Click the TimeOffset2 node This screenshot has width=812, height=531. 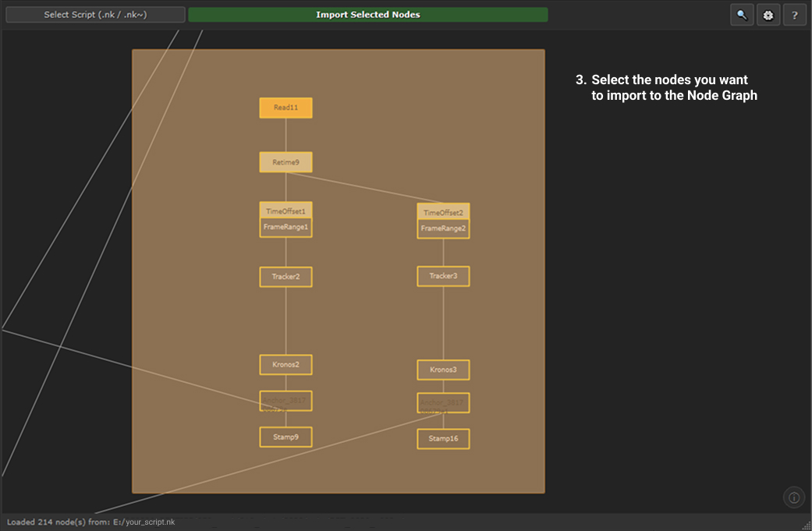(x=443, y=211)
